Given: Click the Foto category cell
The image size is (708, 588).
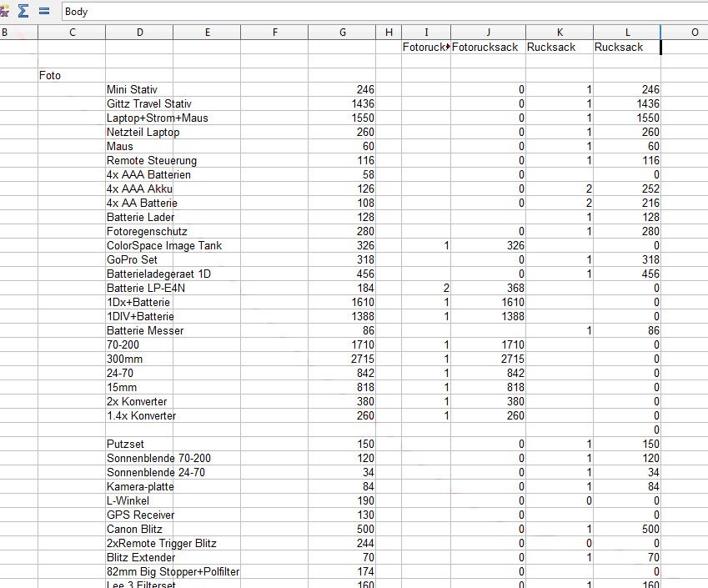Looking at the screenshot, I should [50, 75].
